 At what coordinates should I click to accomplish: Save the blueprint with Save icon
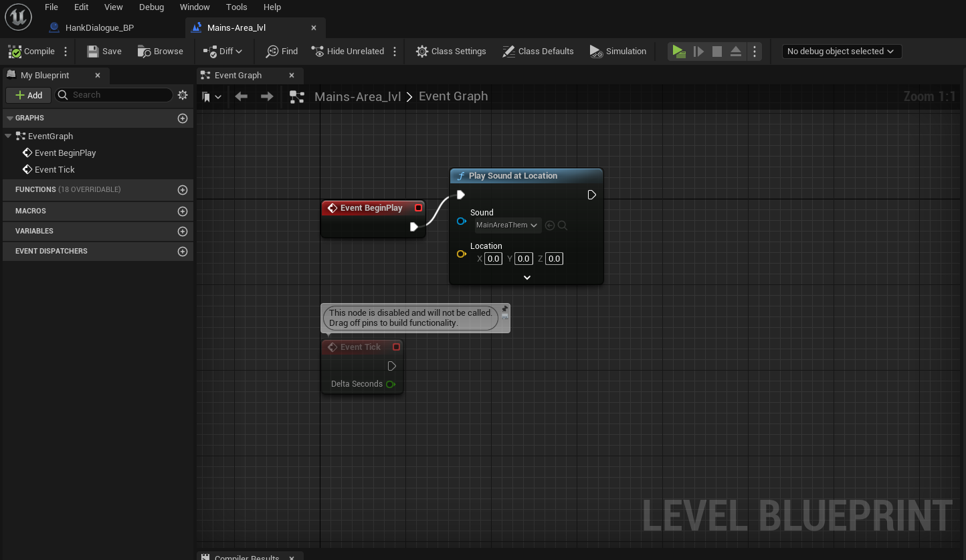pos(93,52)
